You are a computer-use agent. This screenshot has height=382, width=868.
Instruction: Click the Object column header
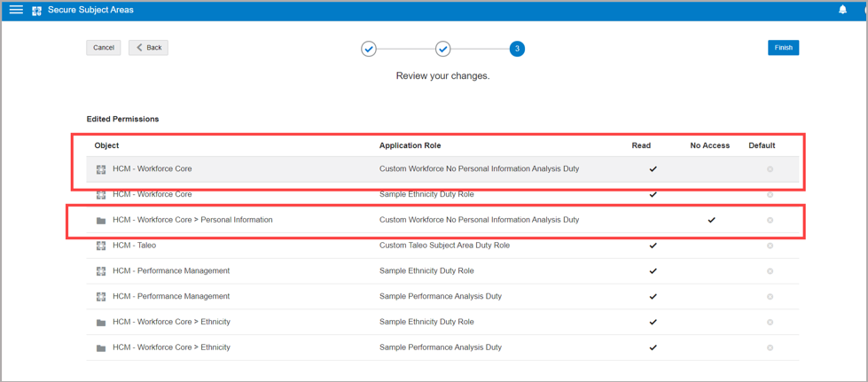click(106, 145)
